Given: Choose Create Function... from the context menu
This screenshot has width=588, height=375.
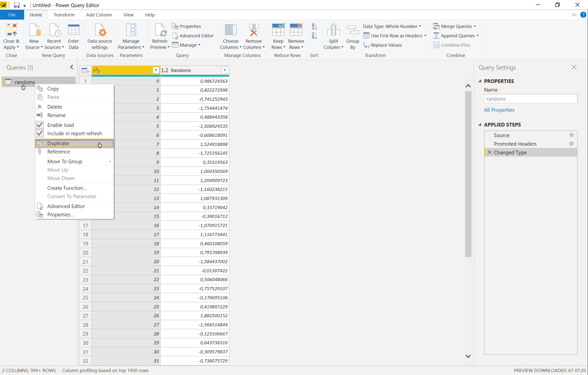Looking at the screenshot, I should (75, 188).
